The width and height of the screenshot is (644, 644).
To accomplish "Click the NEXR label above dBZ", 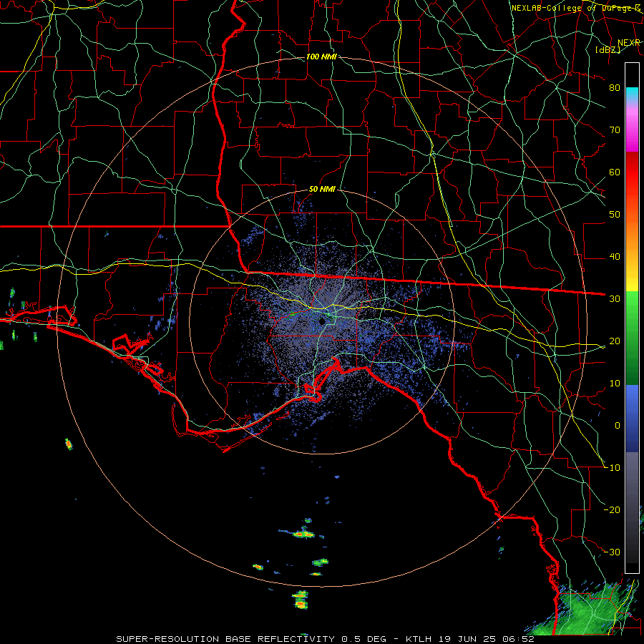I will point(629,43).
